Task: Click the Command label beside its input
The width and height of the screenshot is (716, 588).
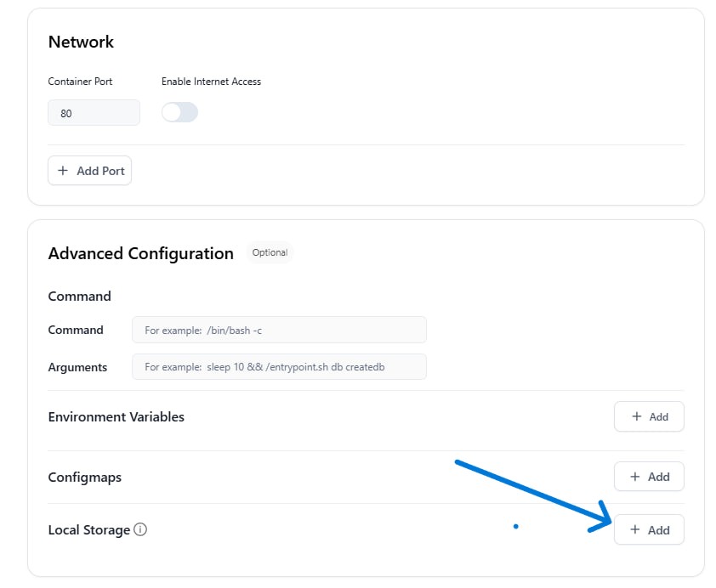Action: tap(76, 330)
